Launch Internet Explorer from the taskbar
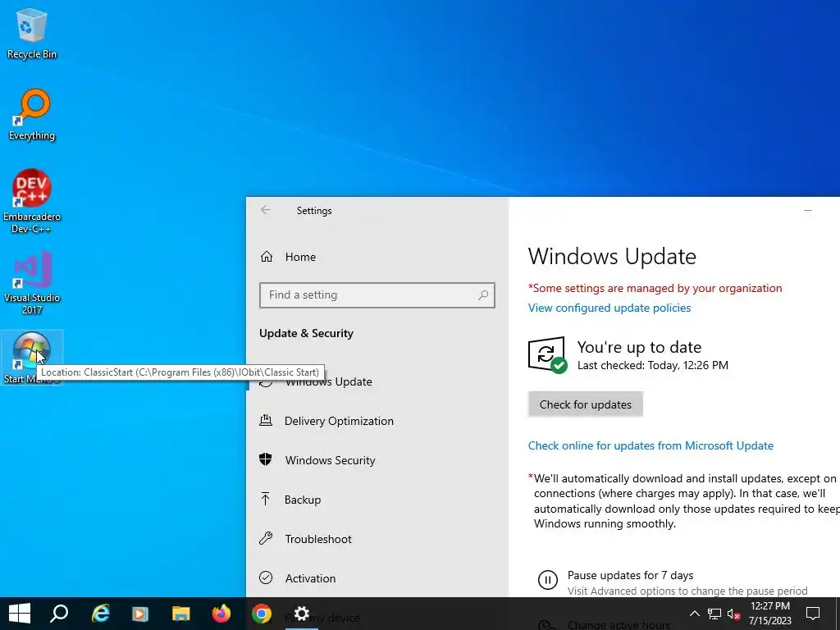 click(x=100, y=614)
